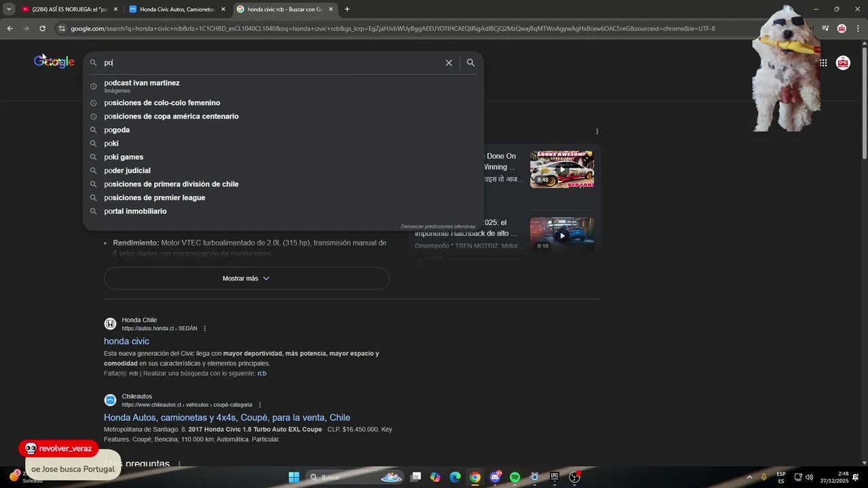The width and height of the screenshot is (868, 488).
Task: Open Epic Games Launcher from the taskbar
Action: (x=554, y=477)
